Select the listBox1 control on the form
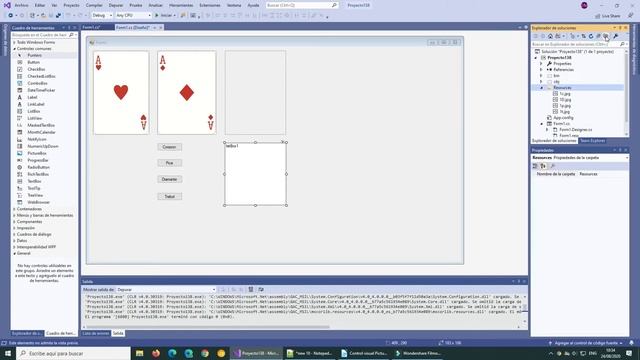 256,174
